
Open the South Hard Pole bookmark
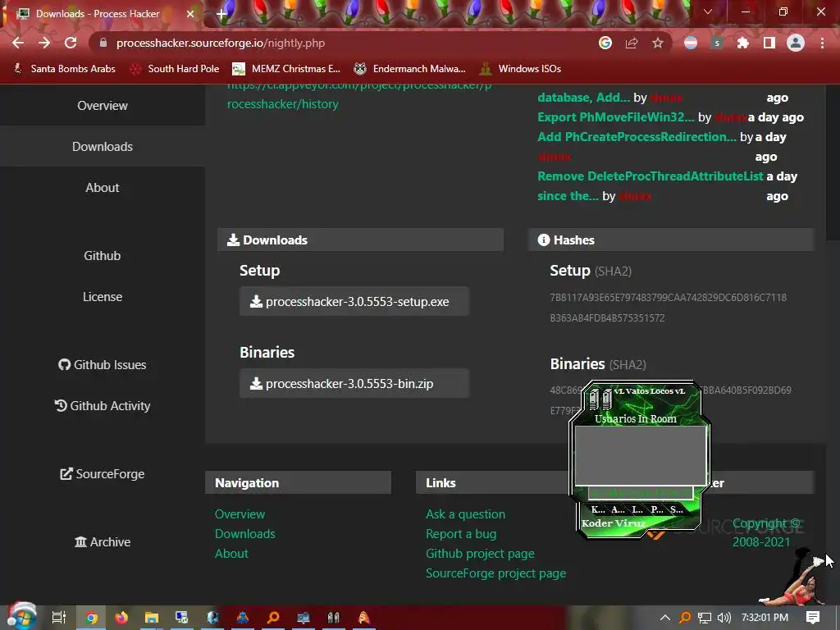pyautogui.click(x=175, y=69)
